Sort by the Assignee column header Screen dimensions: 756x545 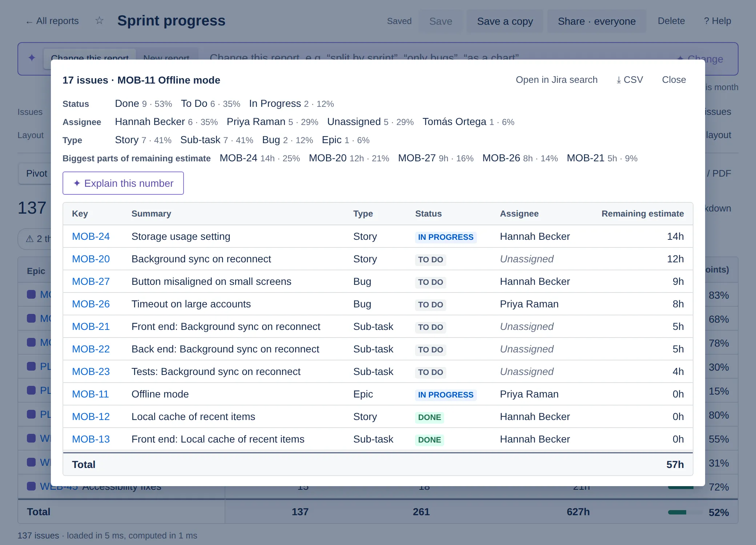[519, 214]
